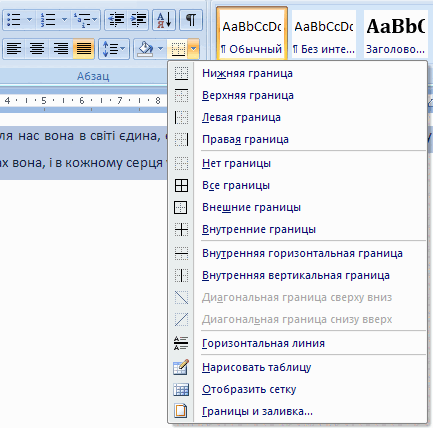Choose Внутренняя горизонтальная граница text
The width and height of the screenshot is (433, 428).
click(302, 253)
